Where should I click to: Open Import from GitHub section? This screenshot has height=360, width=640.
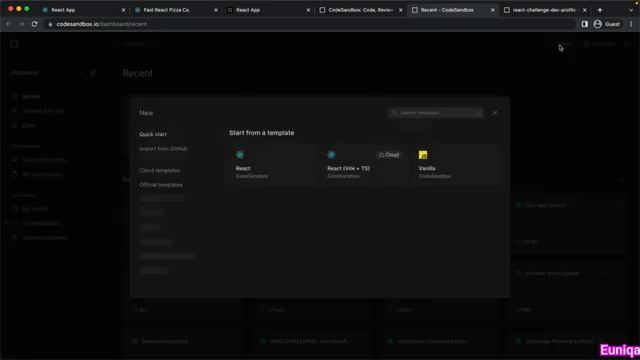(163, 149)
